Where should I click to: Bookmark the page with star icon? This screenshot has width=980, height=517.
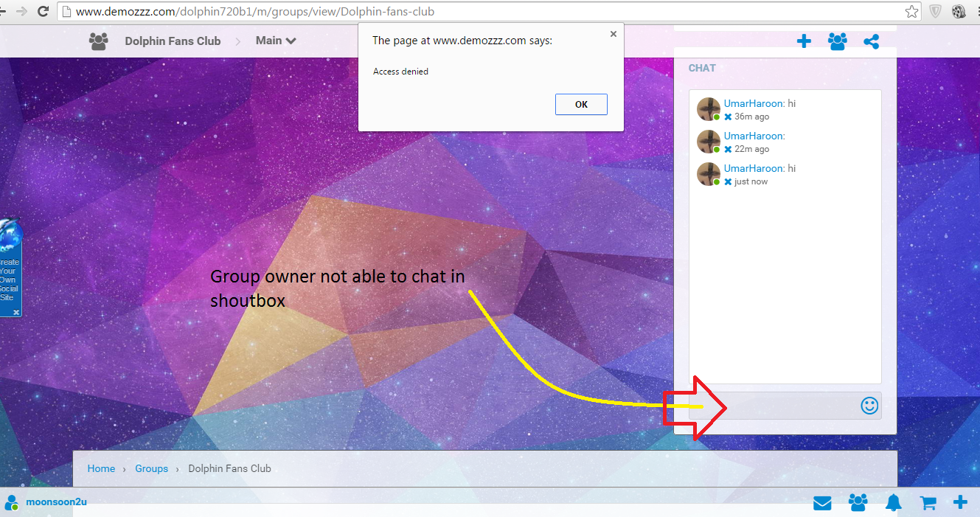(x=912, y=11)
